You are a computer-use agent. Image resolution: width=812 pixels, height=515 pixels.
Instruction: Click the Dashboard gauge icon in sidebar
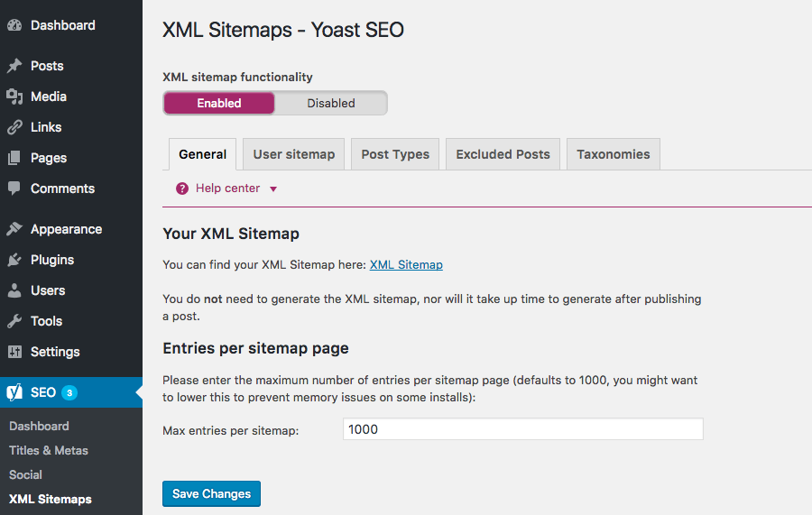click(x=14, y=25)
